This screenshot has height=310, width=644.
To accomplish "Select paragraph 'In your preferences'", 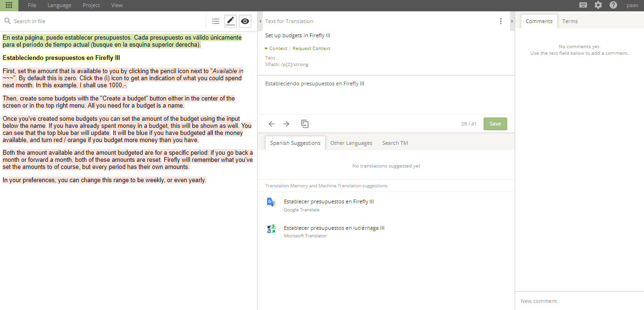I will click(x=104, y=180).
